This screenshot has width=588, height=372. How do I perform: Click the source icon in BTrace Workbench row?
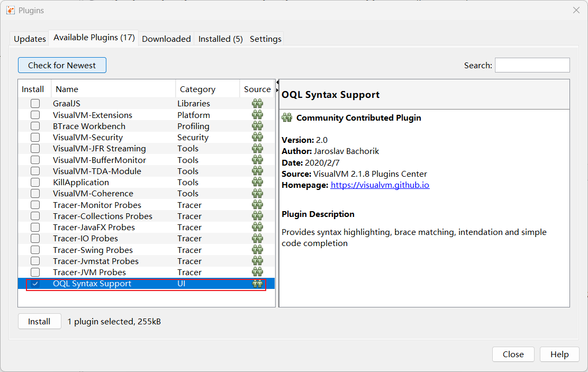coord(257,126)
